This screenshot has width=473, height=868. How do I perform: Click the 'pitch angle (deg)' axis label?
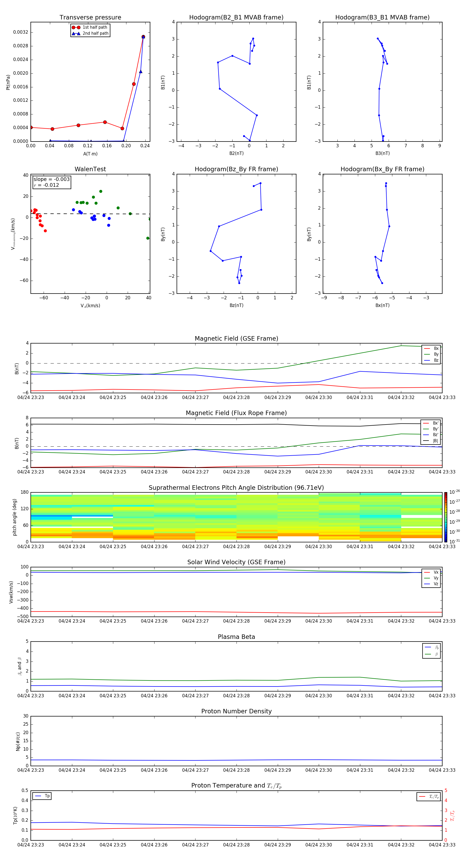pos(14,517)
